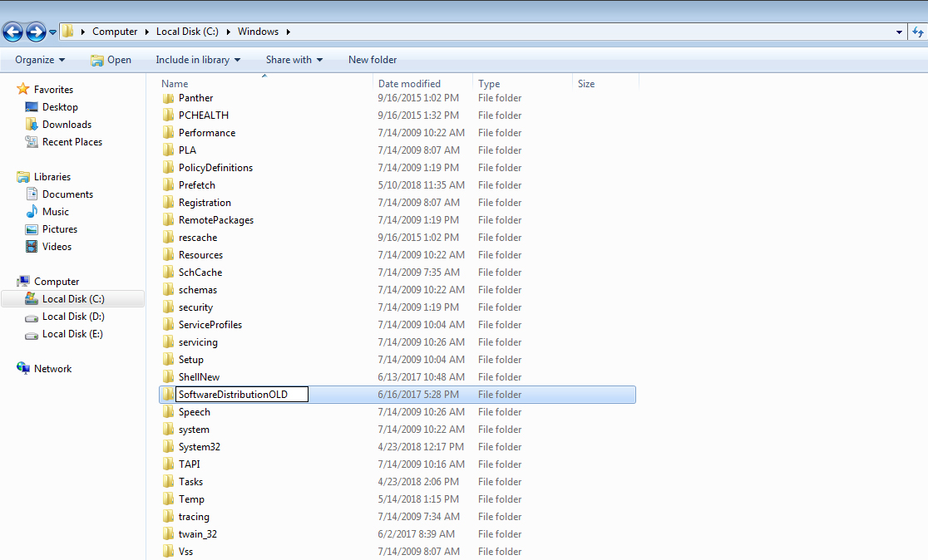This screenshot has width=928, height=560.
Task: Select the ServiceProfiles folder icon
Action: [168, 325]
